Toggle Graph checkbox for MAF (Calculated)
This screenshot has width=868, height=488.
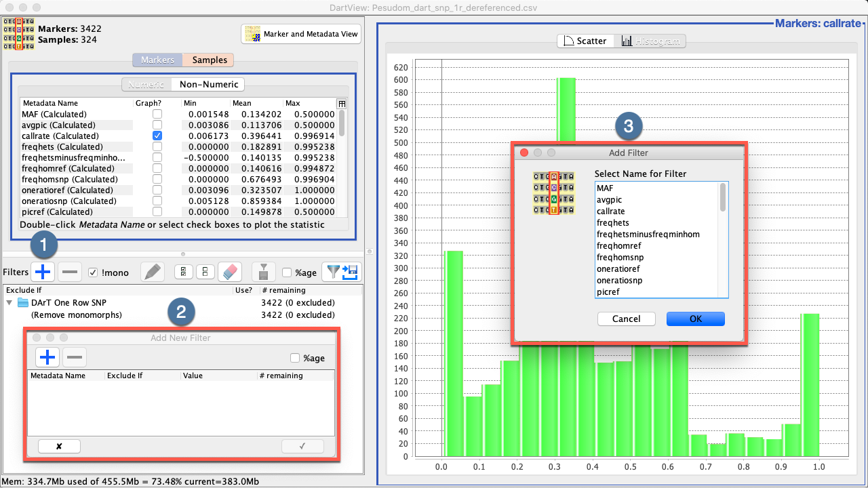point(157,115)
